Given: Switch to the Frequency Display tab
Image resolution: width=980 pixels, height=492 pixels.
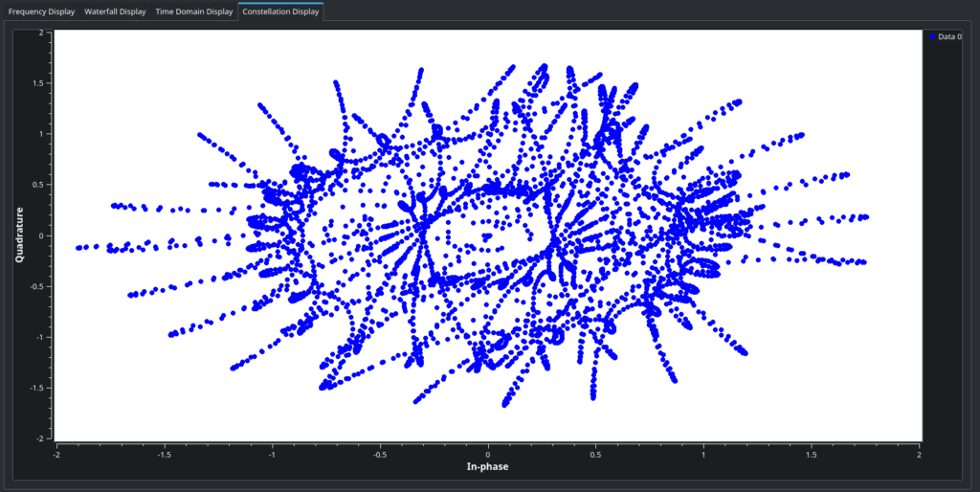Looking at the screenshot, I should point(41,11).
